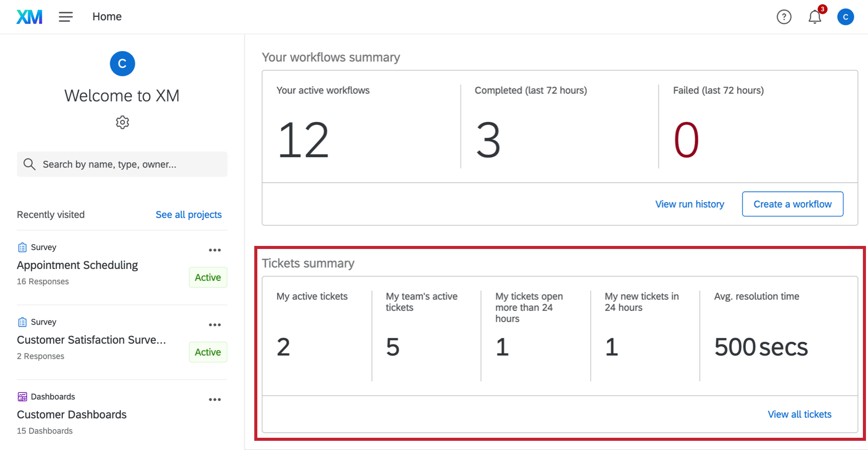868x450 pixels.
Task: Open options menu for Customer Dashboards
Action: [215, 399]
